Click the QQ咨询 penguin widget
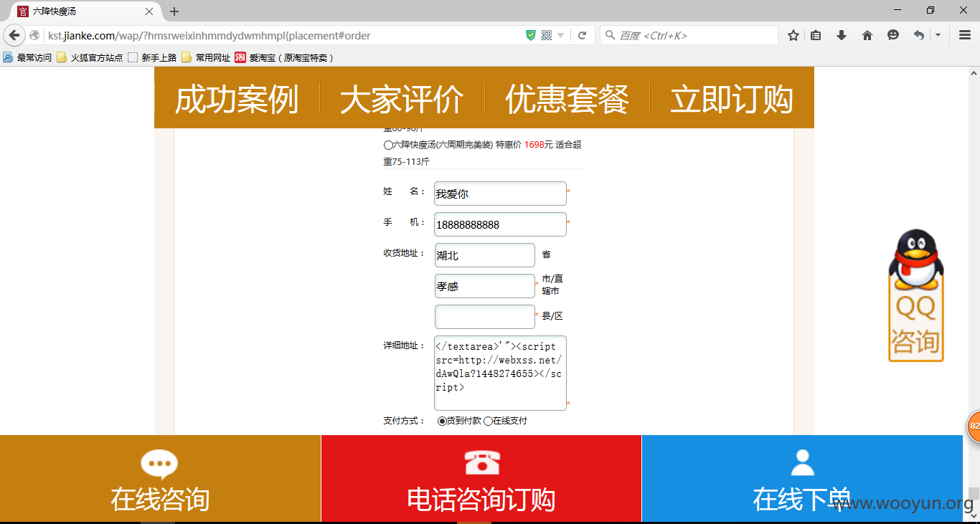Screen dimensions: 980x524 pyautogui.click(x=916, y=295)
